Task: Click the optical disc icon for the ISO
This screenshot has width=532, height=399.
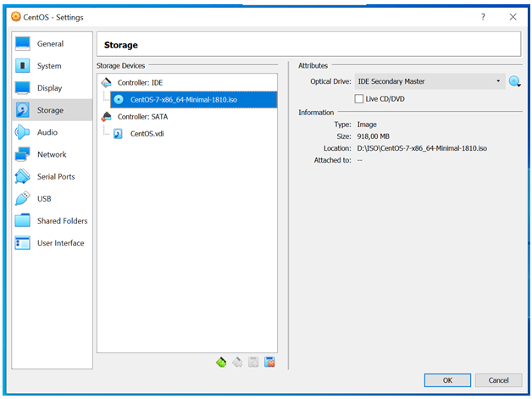Action: pyautogui.click(x=119, y=99)
